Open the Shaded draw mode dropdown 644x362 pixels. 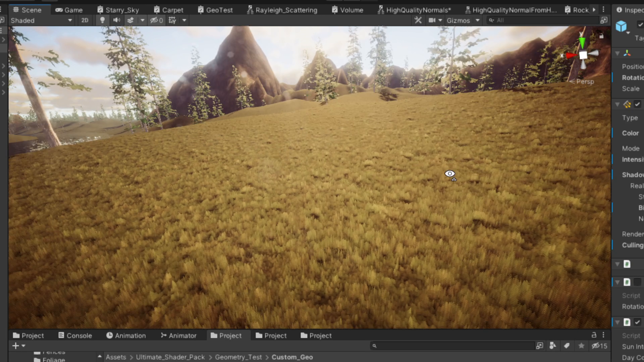click(x=41, y=20)
